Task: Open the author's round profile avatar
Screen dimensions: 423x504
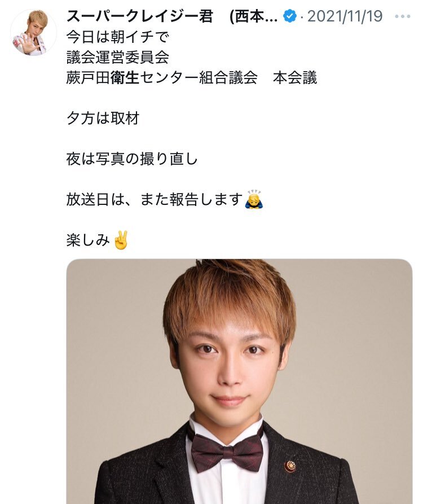Action: pos(33,33)
